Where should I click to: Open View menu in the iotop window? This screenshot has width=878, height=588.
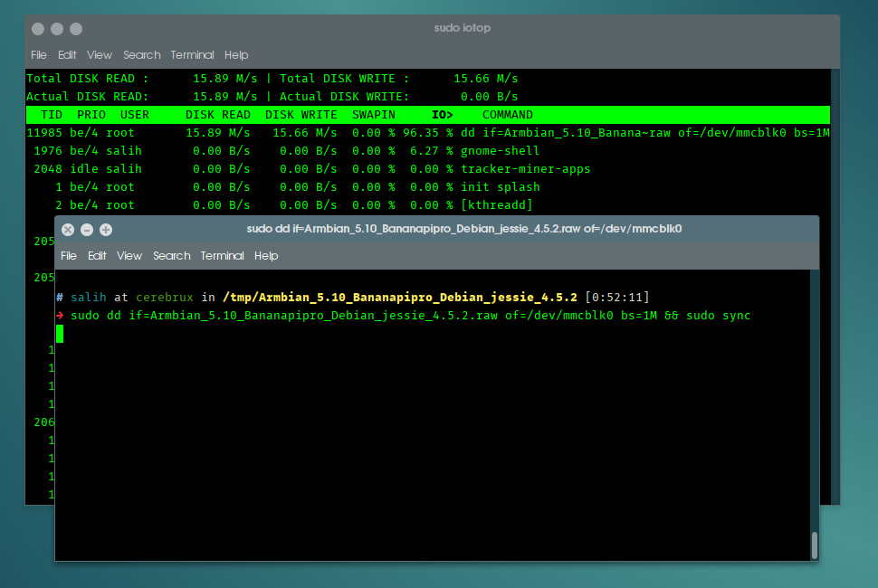(x=100, y=55)
